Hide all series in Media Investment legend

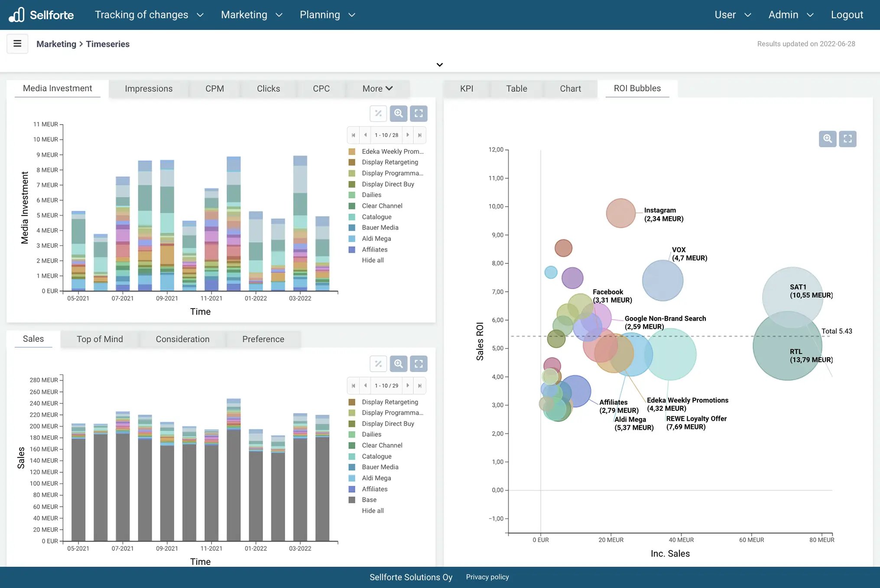tap(373, 260)
